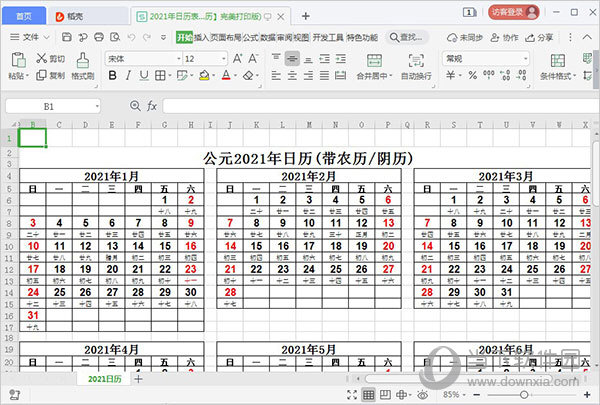The width and height of the screenshot is (600, 405).
Task: Switch to the 2021日历 sheet tab
Action: tap(104, 379)
